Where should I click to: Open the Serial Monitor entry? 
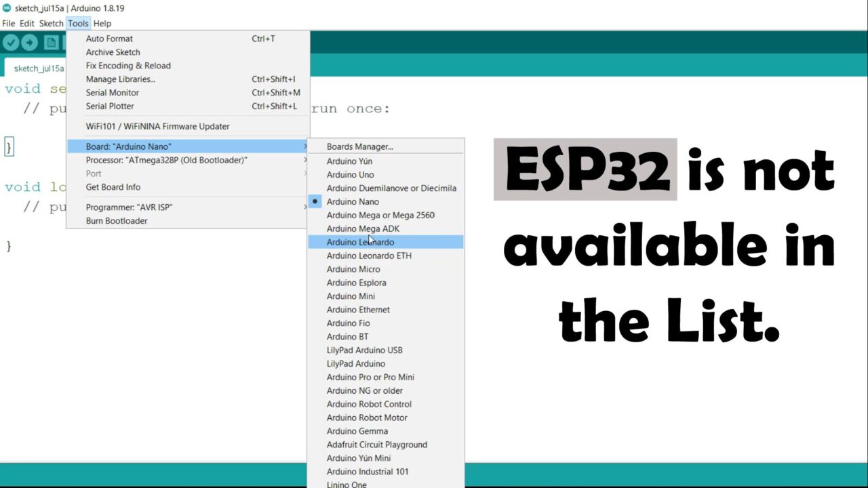[188, 93]
